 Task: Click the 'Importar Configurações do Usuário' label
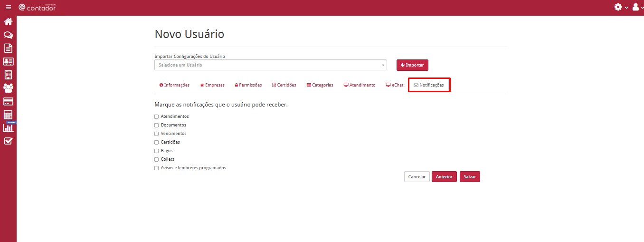click(x=189, y=56)
